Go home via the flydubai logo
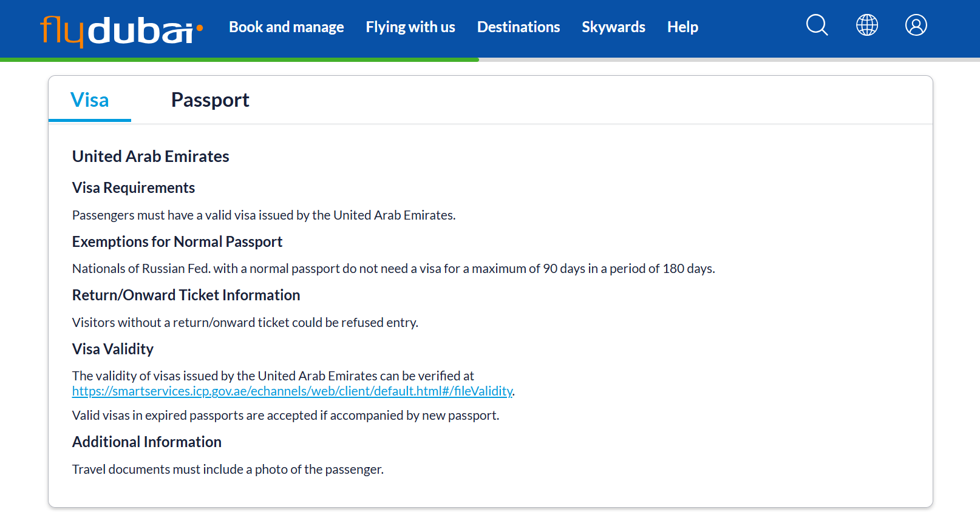This screenshot has width=980, height=512. pyautogui.click(x=121, y=30)
